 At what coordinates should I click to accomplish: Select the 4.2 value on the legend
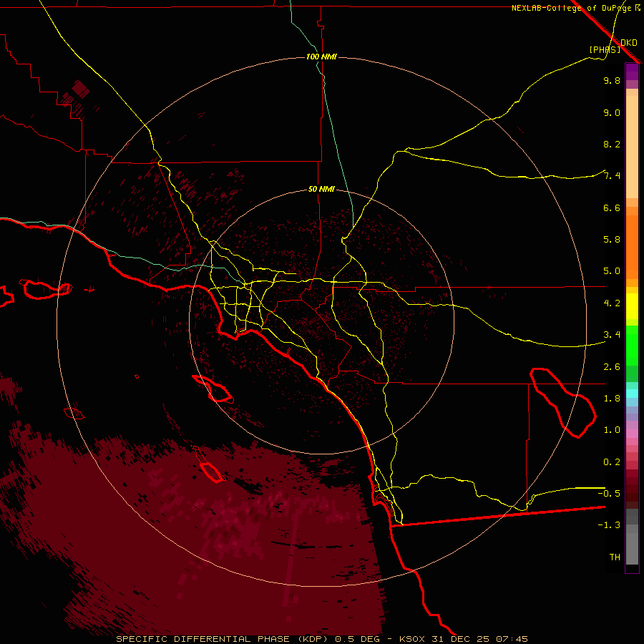(612, 303)
